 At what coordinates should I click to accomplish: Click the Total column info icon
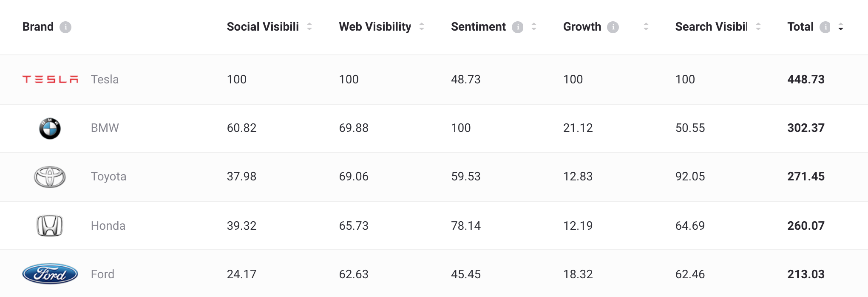pyautogui.click(x=825, y=27)
